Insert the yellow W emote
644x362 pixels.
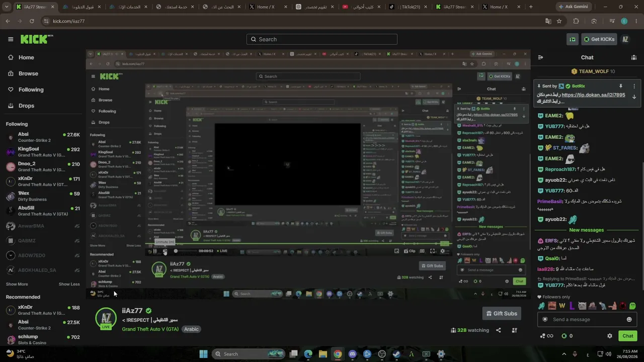562,306
